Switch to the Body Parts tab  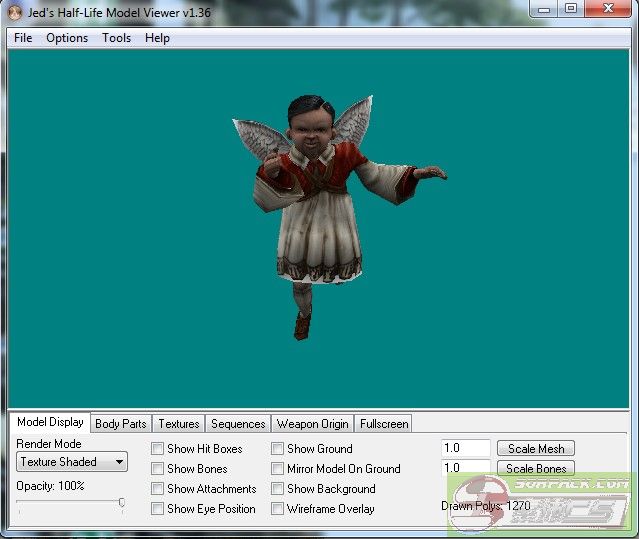pyautogui.click(x=121, y=424)
